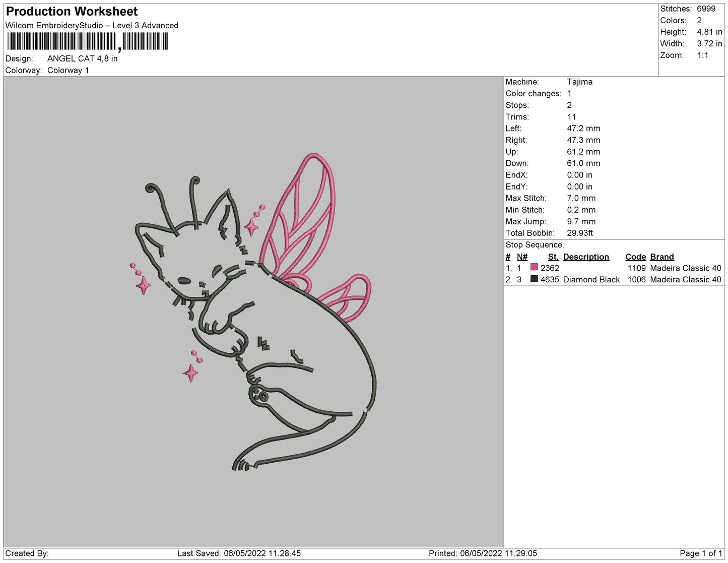
Task: Click the Stop Sequence heading
Action: tap(535, 244)
